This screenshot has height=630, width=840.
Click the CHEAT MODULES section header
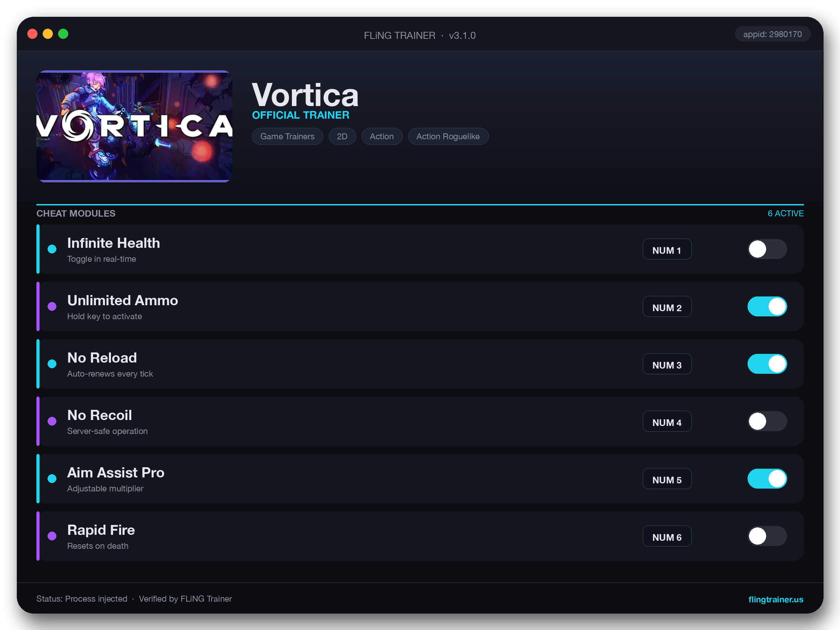click(76, 213)
